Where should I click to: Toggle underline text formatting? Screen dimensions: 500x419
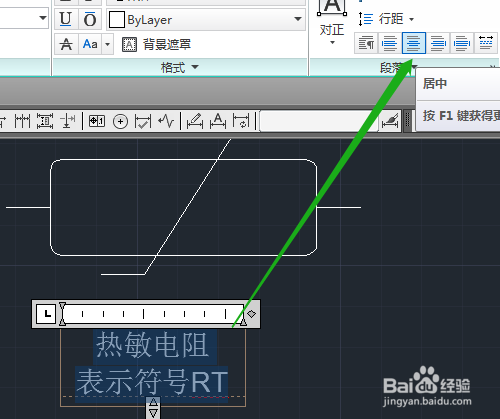click(65, 19)
